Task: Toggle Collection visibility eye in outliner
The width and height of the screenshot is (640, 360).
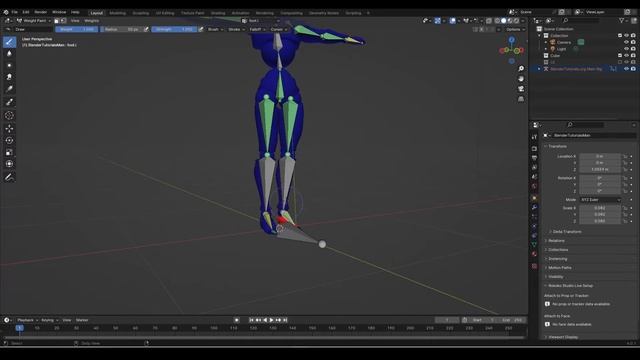Action: coord(626,36)
